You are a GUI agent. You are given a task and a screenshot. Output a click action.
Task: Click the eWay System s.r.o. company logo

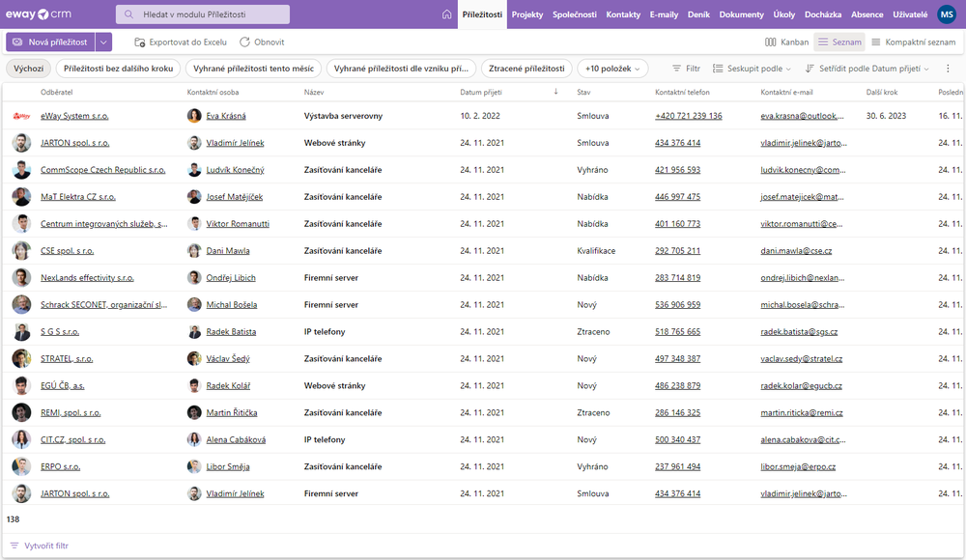click(x=21, y=116)
